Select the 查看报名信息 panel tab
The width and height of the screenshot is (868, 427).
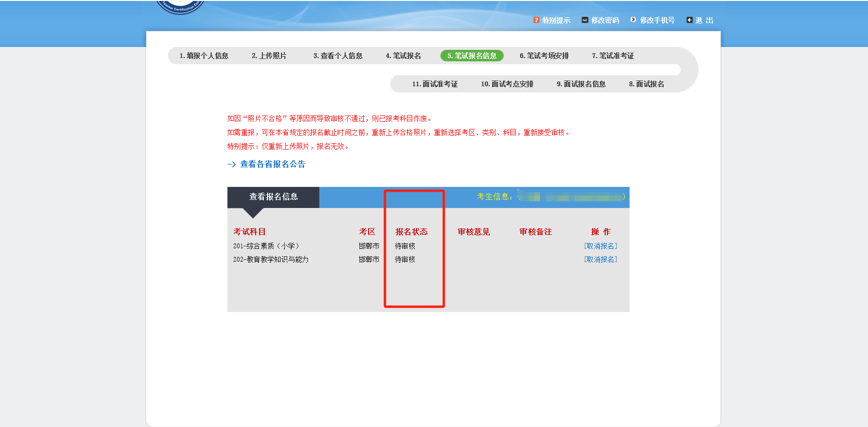tap(273, 197)
